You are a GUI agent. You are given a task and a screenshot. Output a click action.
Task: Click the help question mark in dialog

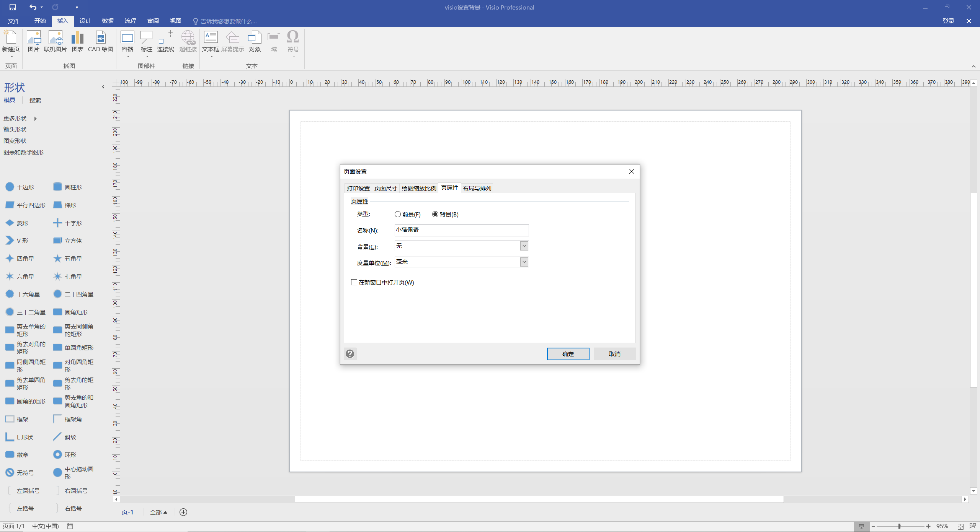(x=350, y=354)
